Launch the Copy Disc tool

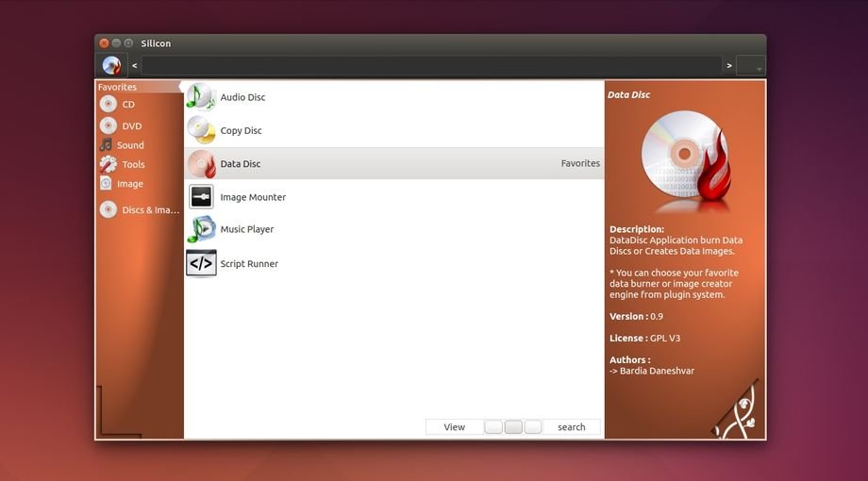coord(241,130)
